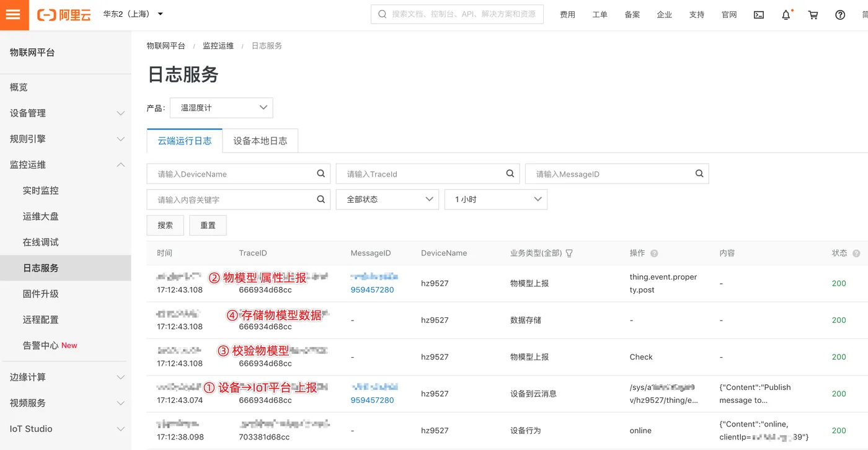The height and width of the screenshot is (450, 868).
Task: Click the 物联网平台 breadcrumb link
Action: pos(166,46)
